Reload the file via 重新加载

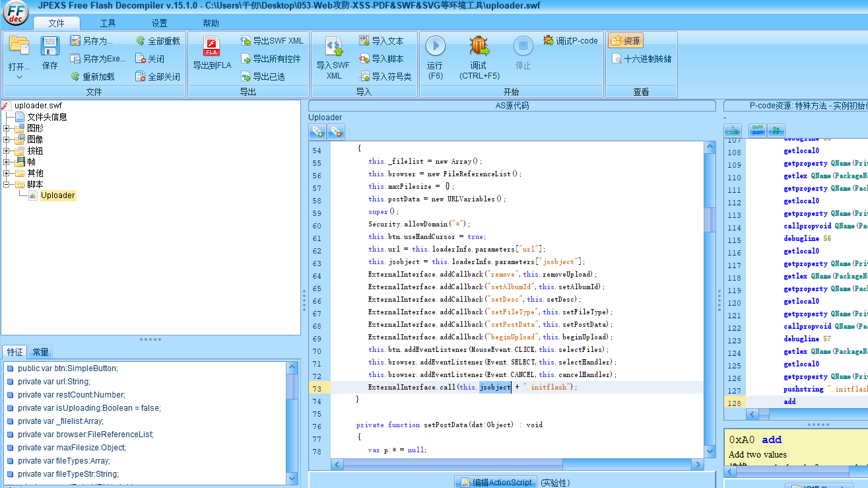pyautogui.click(x=92, y=77)
